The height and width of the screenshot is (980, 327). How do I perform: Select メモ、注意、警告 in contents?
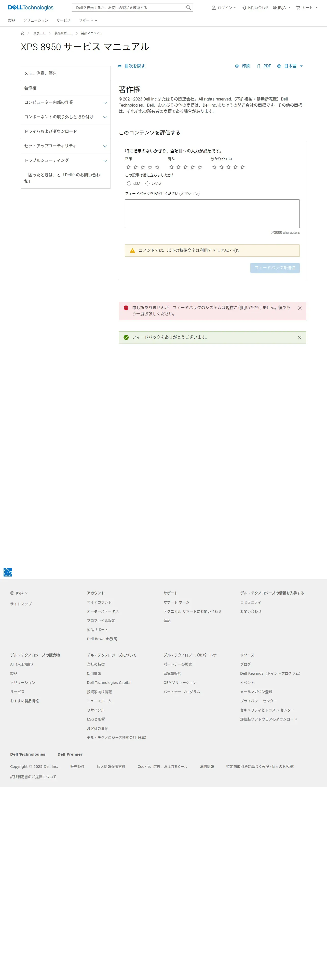tap(65, 74)
